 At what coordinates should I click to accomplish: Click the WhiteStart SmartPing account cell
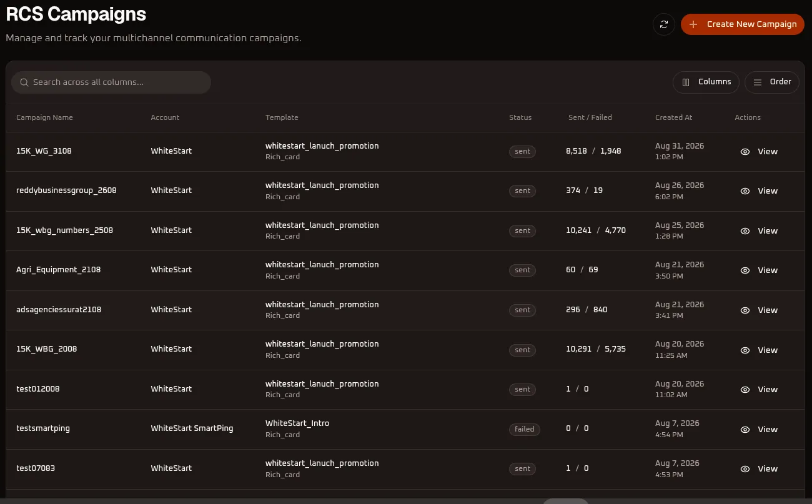[x=192, y=428]
